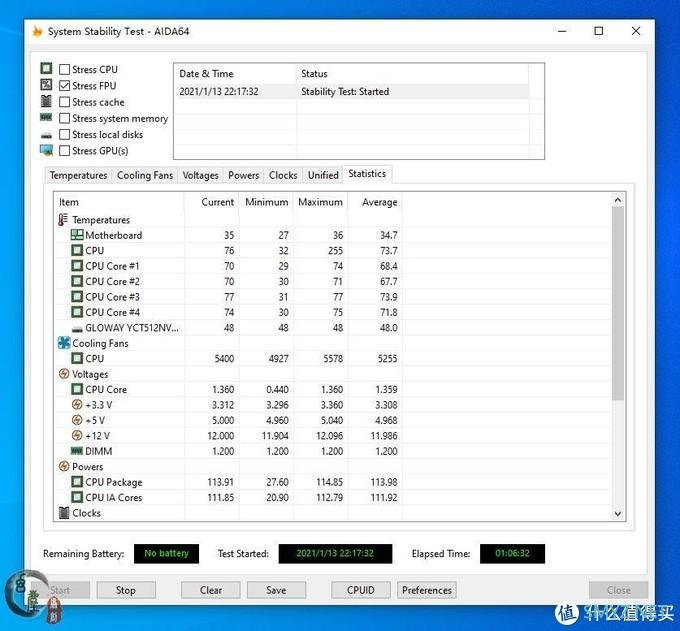This screenshot has width=680, height=631.
Task: Click the Stress CPU chip icon
Action: pos(46,69)
